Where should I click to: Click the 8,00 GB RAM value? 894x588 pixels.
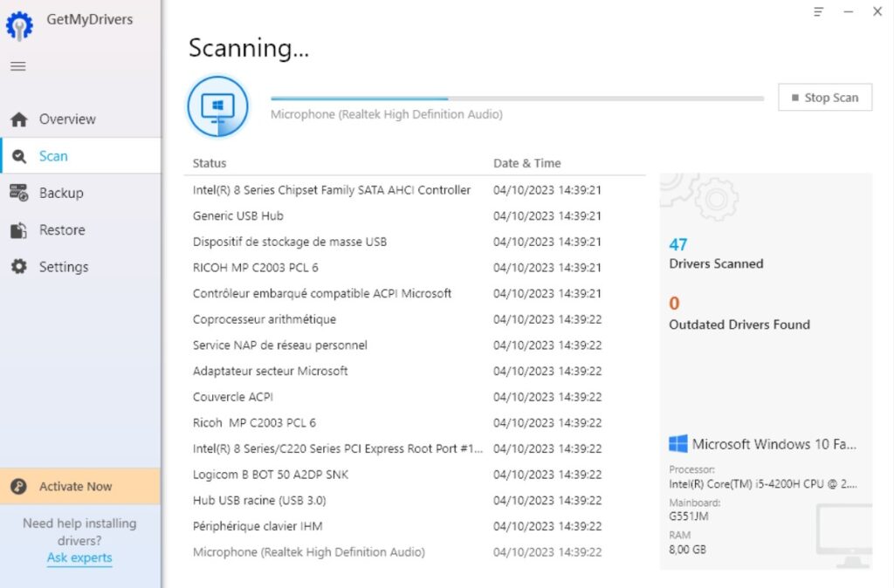[x=688, y=550]
